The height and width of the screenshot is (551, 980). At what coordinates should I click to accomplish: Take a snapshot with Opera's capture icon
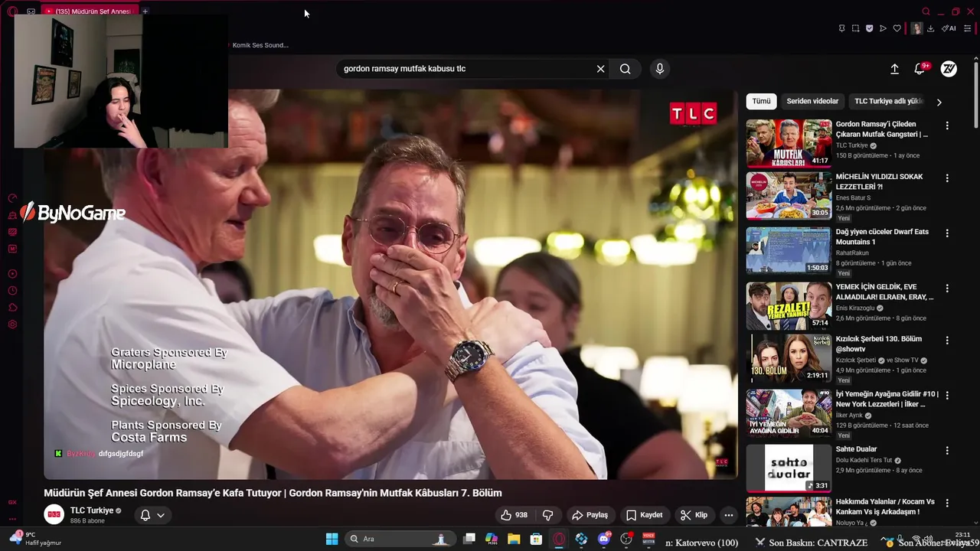tap(855, 28)
